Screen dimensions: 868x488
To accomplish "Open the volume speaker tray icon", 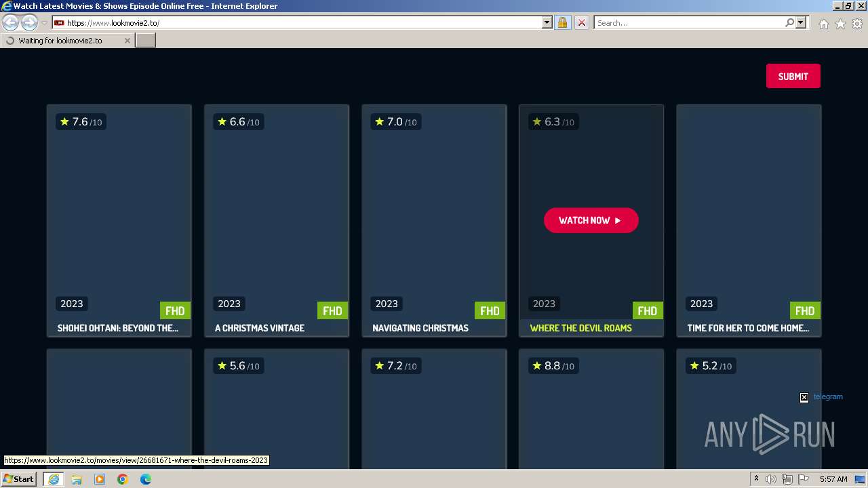I will (771, 479).
